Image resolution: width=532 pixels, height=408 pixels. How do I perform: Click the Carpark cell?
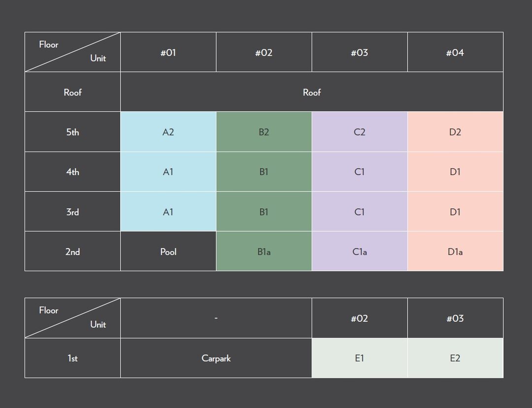coord(216,358)
